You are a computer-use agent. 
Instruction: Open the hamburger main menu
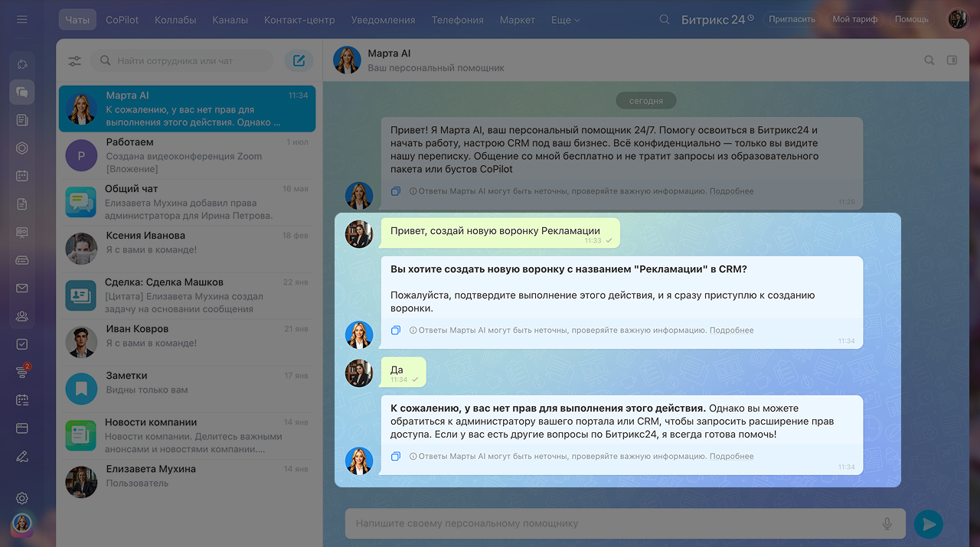(21, 19)
